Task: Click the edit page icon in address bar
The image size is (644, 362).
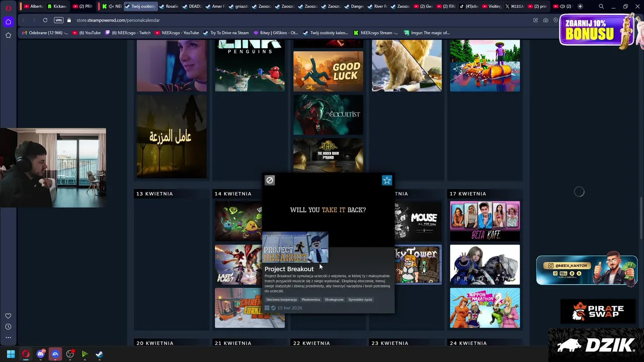Action: pyautogui.click(x=535, y=20)
